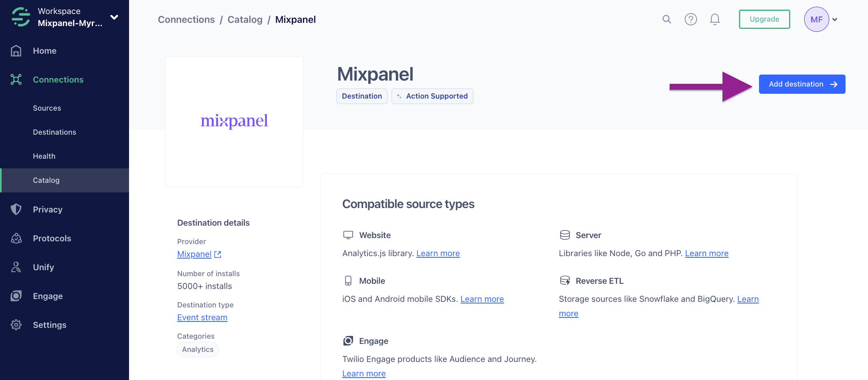Open the search icon in top bar
The height and width of the screenshot is (380, 868).
[x=666, y=19]
